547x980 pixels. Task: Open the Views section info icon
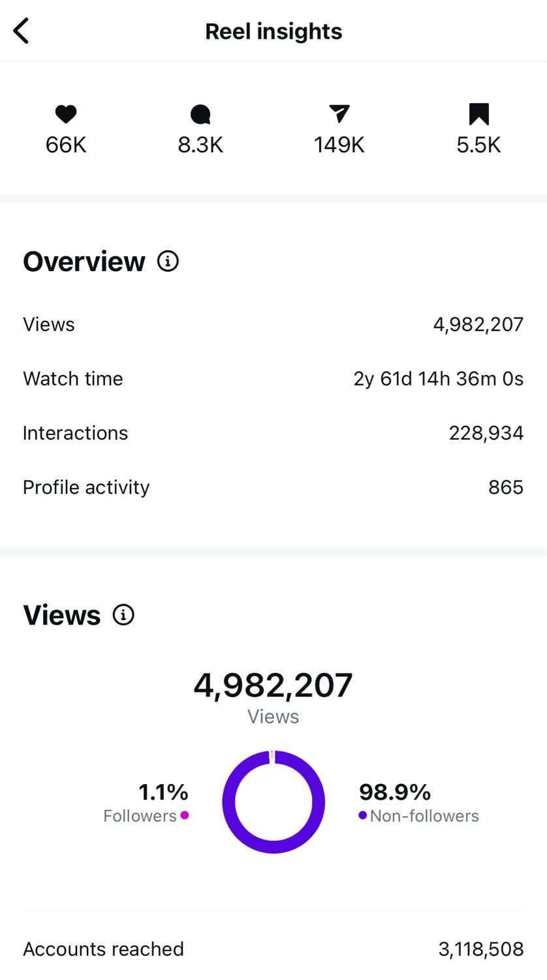[x=123, y=615]
